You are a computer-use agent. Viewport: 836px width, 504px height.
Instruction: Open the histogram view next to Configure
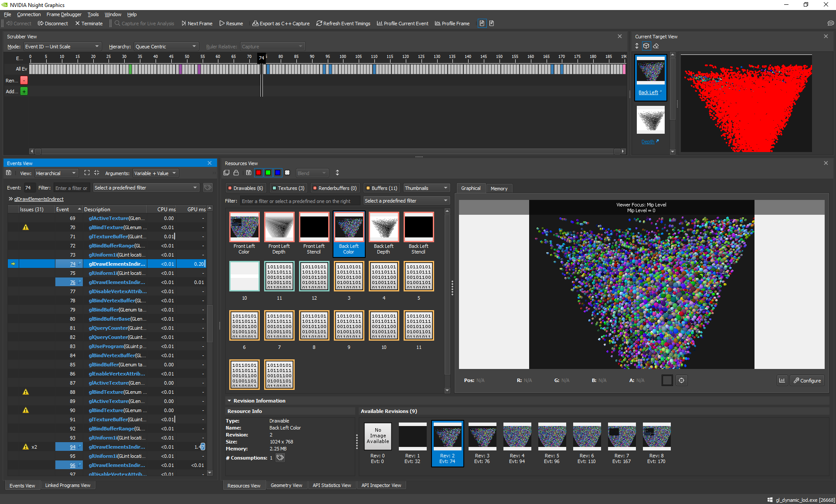click(782, 380)
